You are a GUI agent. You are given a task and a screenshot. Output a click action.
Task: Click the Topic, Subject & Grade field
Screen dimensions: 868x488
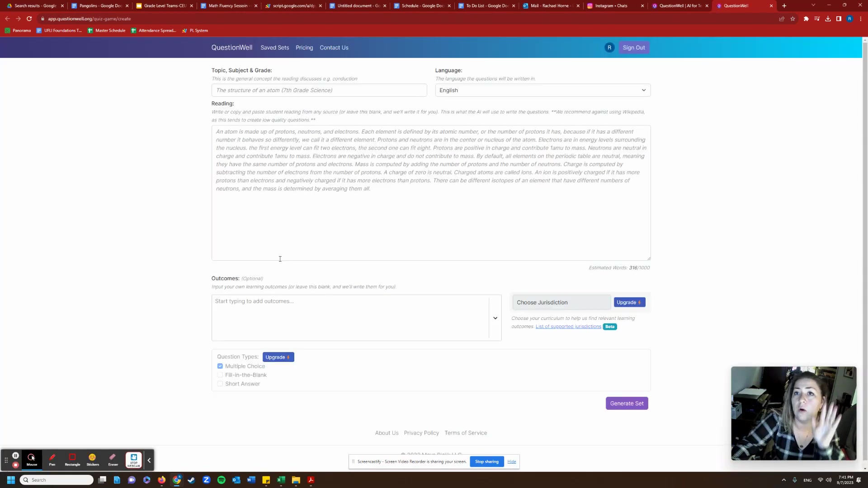pyautogui.click(x=319, y=90)
